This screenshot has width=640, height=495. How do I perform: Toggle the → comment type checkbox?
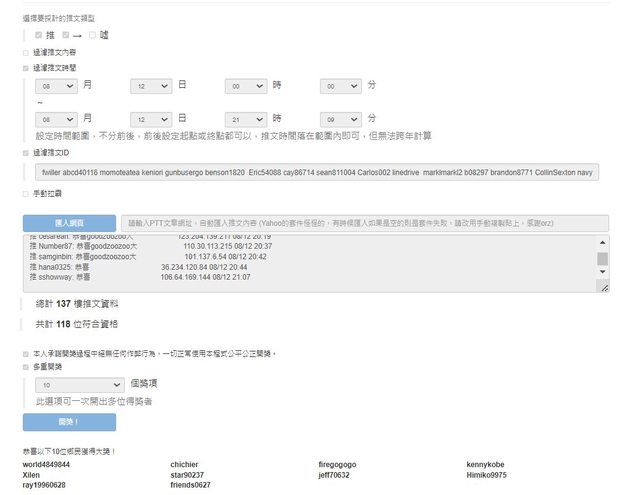[65, 35]
